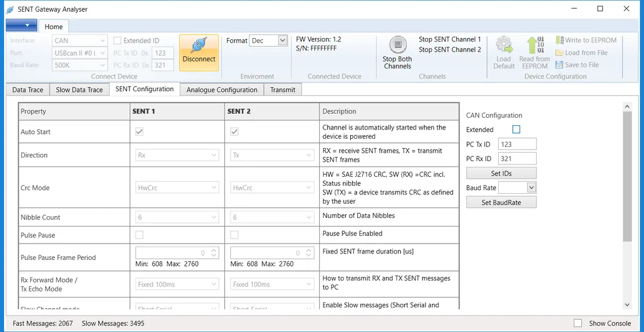Screen dimensions: 644x332
Task: Click the CAN Configuration PC Rx ID field
Action: (x=517, y=159)
